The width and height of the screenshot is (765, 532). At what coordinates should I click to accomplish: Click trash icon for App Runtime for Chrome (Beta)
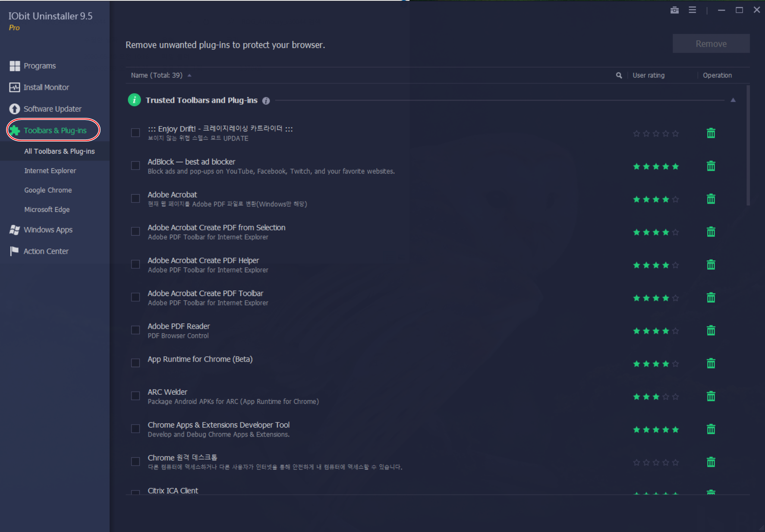pyautogui.click(x=711, y=363)
